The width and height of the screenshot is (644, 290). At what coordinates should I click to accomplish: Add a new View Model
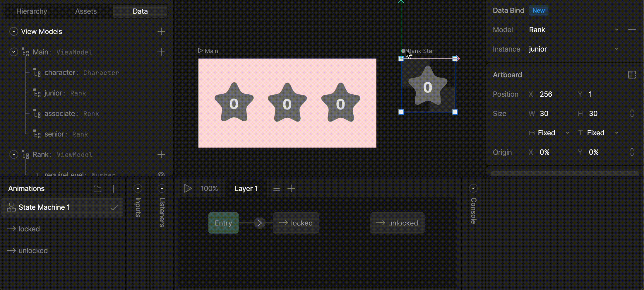click(x=161, y=31)
